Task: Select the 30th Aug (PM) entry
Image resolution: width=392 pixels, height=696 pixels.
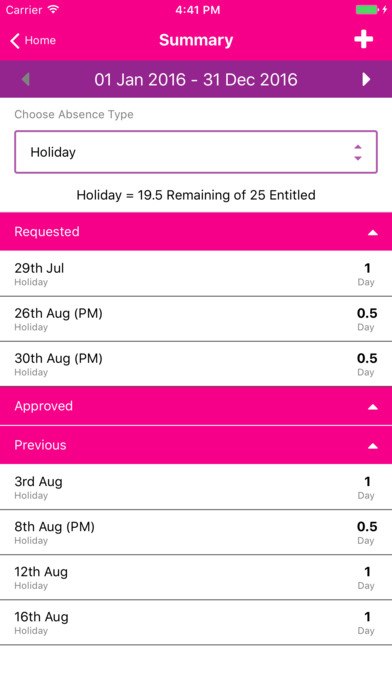Action: pyautogui.click(x=196, y=364)
